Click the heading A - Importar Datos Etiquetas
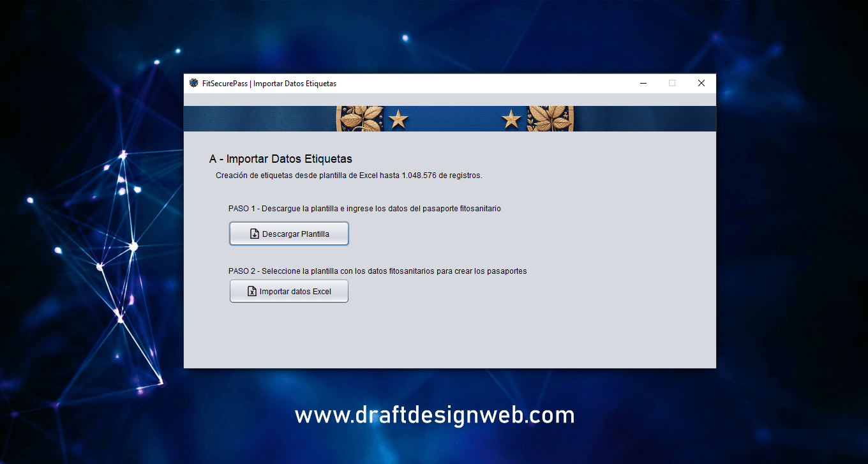The width and height of the screenshot is (868, 464). (281, 159)
